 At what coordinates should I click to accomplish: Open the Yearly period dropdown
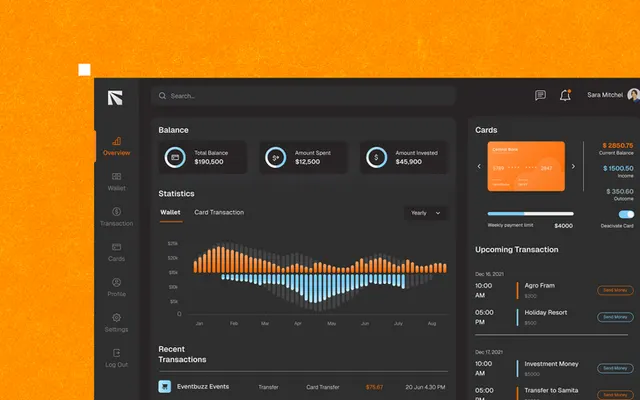click(x=425, y=213)
